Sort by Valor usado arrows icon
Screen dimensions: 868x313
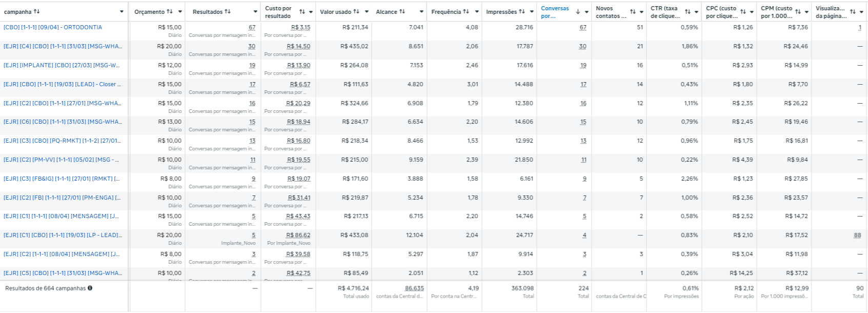point(356,11)
